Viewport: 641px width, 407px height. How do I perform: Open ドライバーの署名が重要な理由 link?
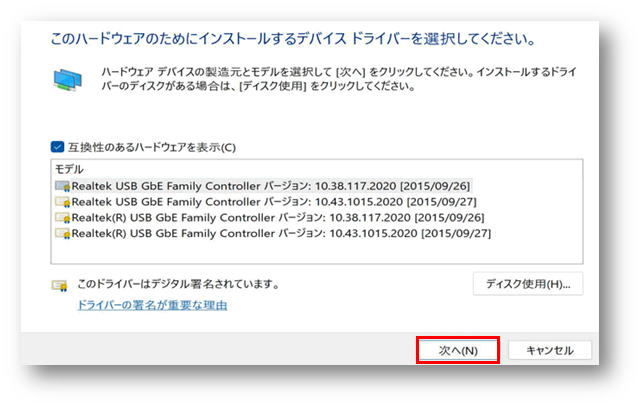click(x=152, y=305)
